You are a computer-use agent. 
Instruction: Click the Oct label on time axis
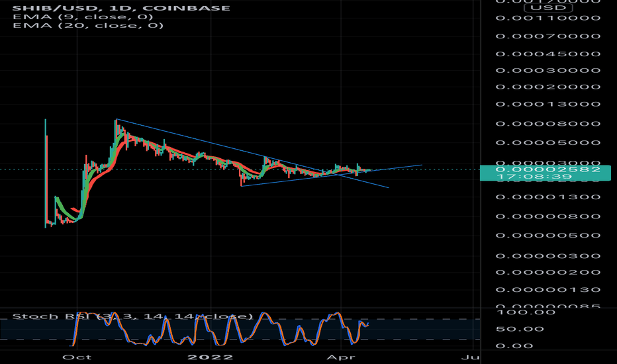coord(77,357)
